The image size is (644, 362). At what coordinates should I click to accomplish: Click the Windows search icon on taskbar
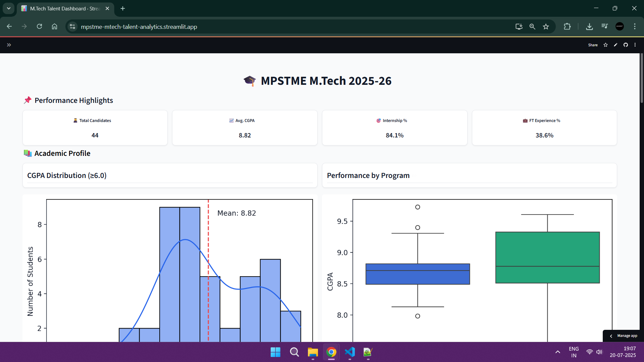pos(294,352)
